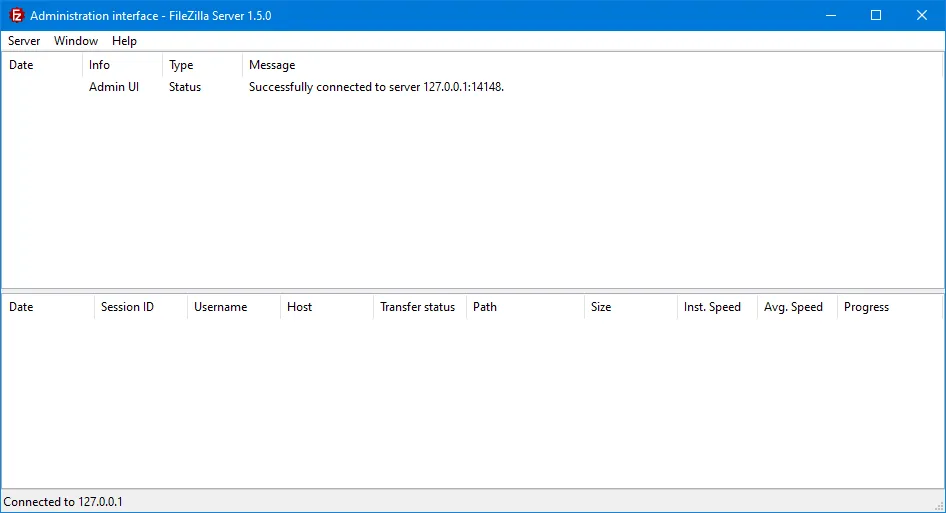
Task: Sort sessions by Username header
Action: 234,307
